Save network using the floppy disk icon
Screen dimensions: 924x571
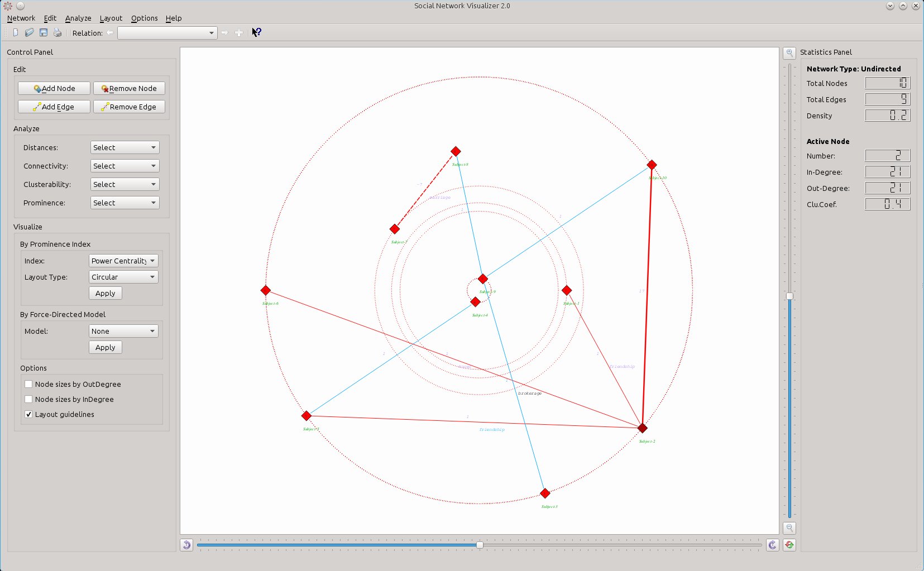(x=44, y=33)
